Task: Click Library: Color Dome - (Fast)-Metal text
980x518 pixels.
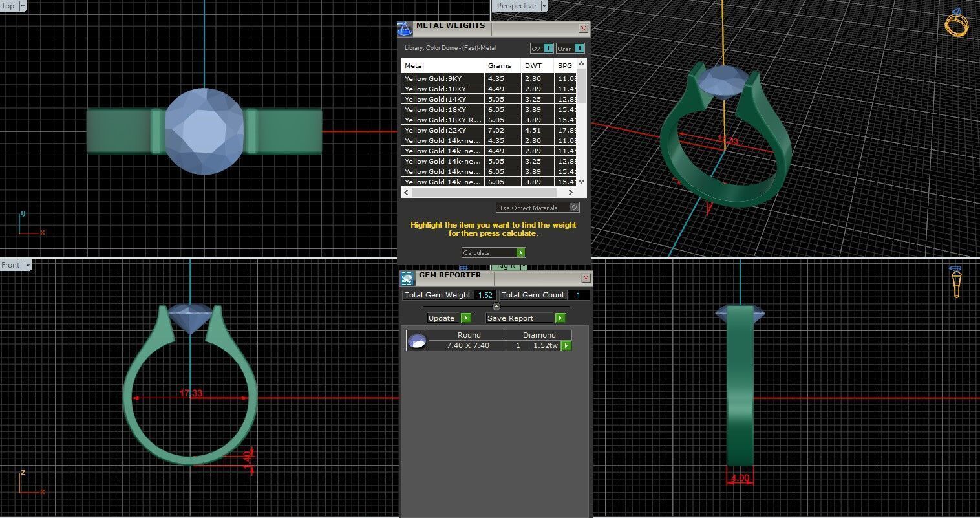Action: (x=451, y=48)
